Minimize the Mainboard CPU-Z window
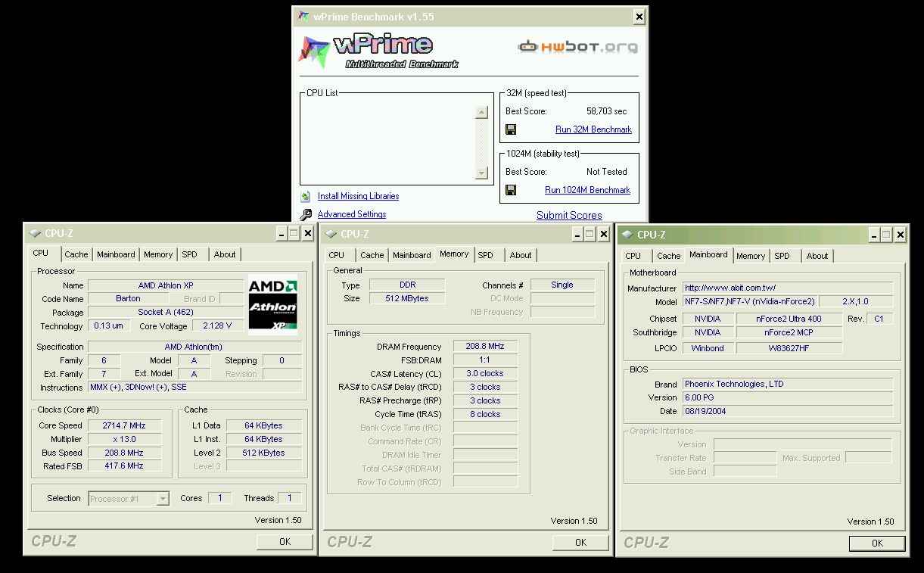 [875, 235]
